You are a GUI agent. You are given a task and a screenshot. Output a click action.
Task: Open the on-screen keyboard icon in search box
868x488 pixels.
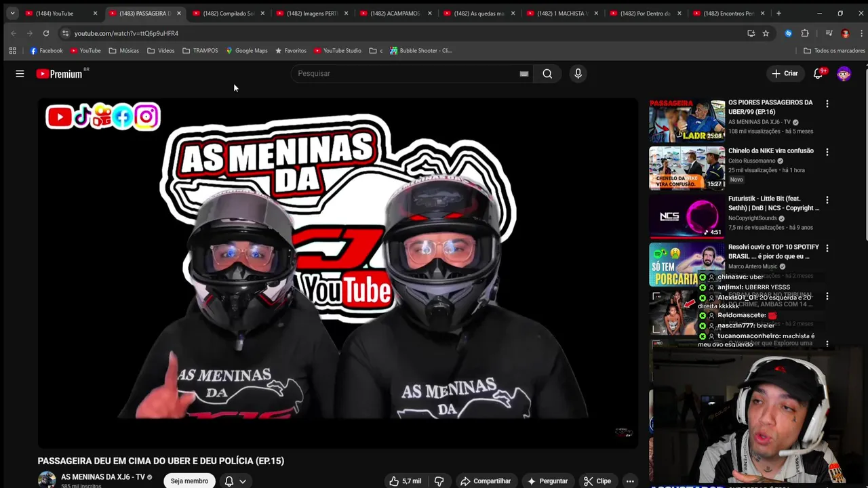(x=524, y=73)
